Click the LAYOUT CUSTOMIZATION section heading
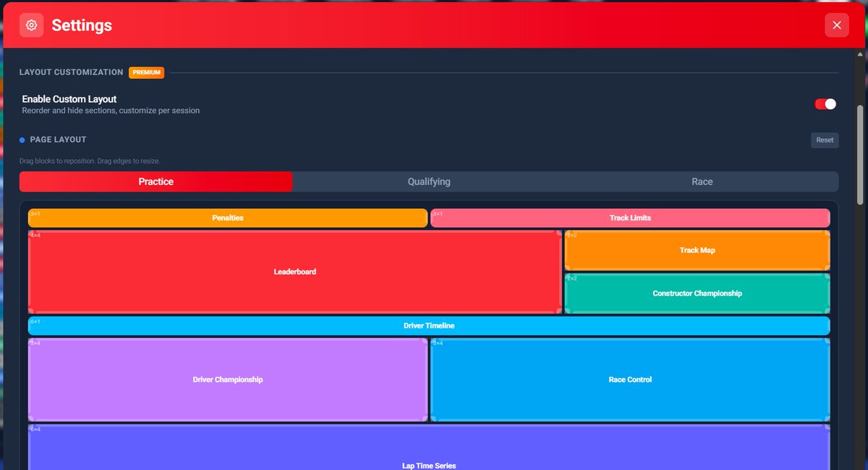This screenshot has width=868, height=470. click(72, 72)
